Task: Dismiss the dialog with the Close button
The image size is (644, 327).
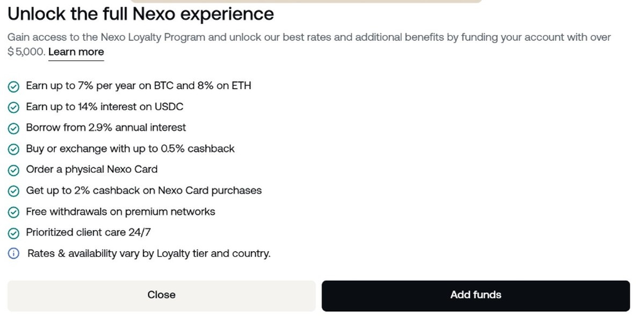Action: click(x=161, y=295)
